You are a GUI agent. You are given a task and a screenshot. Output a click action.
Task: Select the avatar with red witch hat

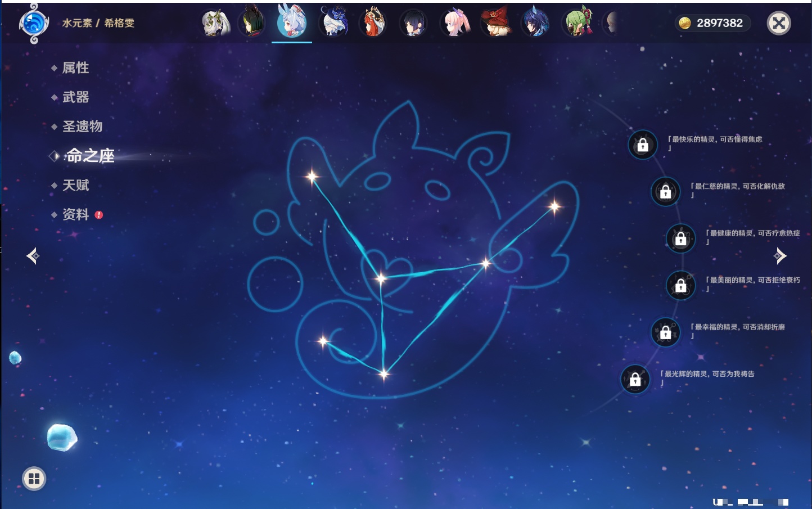click(x=495, y=22)
